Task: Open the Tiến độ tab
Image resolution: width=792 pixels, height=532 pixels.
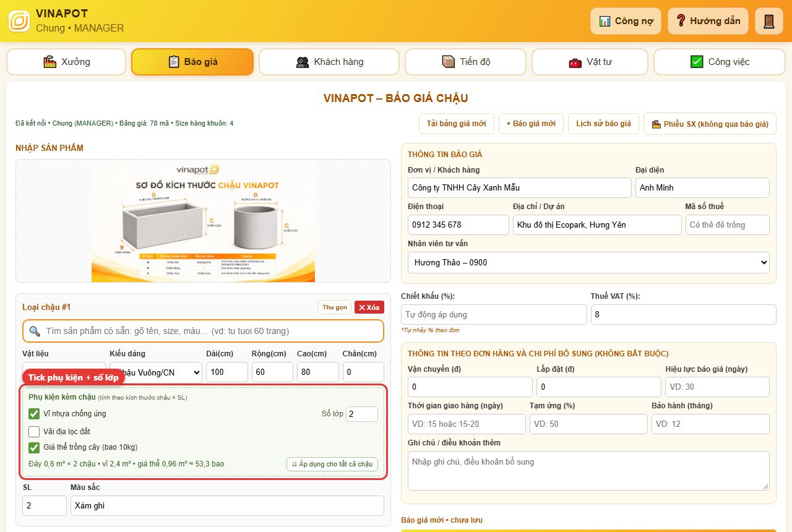Action: (x=465, y=62)
